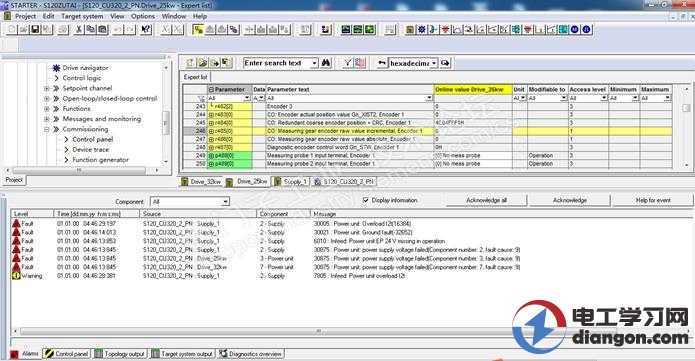The height and width of the screenshot is (361, 695).
Task: Click the yellow Connect to target system icon
Action: click(x=198, y=29)
